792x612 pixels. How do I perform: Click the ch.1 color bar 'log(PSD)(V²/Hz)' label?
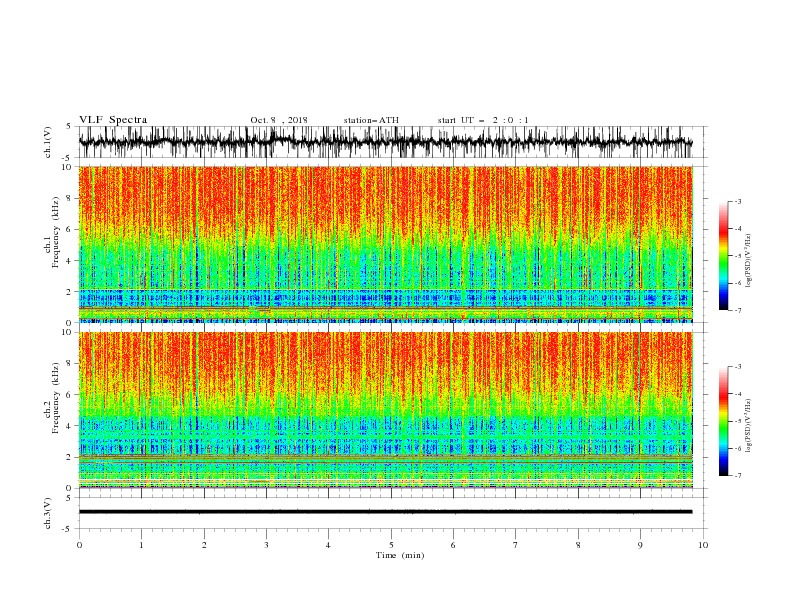[x=749, y=261]
